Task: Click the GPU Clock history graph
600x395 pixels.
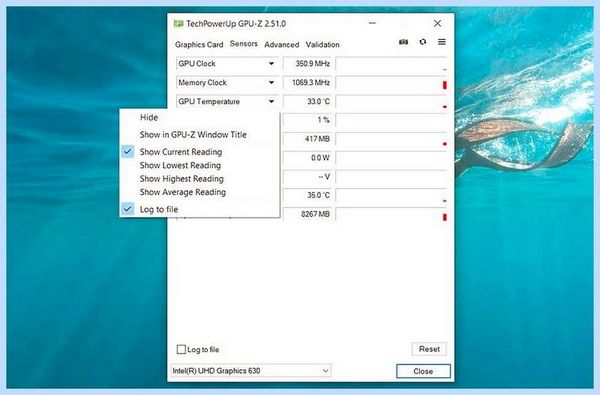Action: coord(391,64)
